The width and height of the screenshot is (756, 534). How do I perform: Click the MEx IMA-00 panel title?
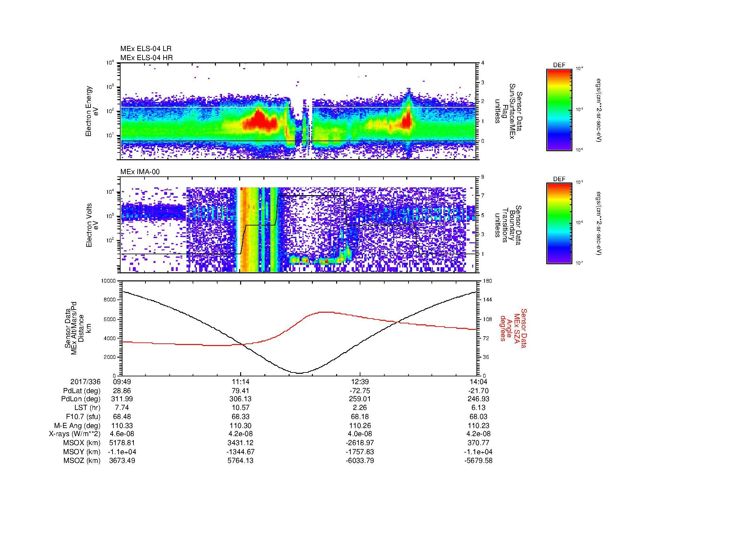pos(140,172)
